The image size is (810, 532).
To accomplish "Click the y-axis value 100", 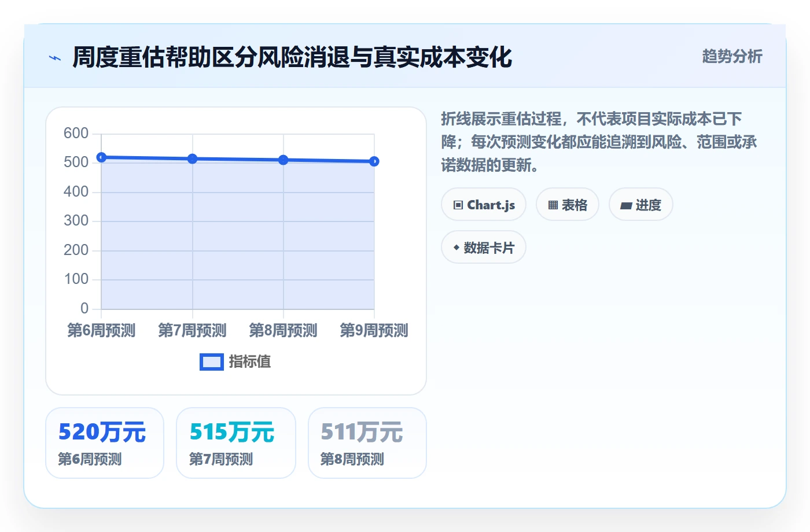I will point(76,279).
